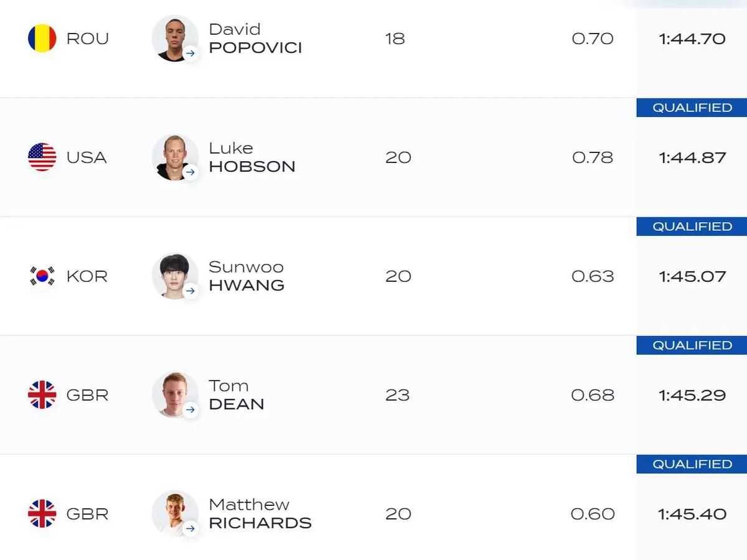Open Tom Dean's profile arrow icon
The image size is (747, 560).
[x=190, y=410]
